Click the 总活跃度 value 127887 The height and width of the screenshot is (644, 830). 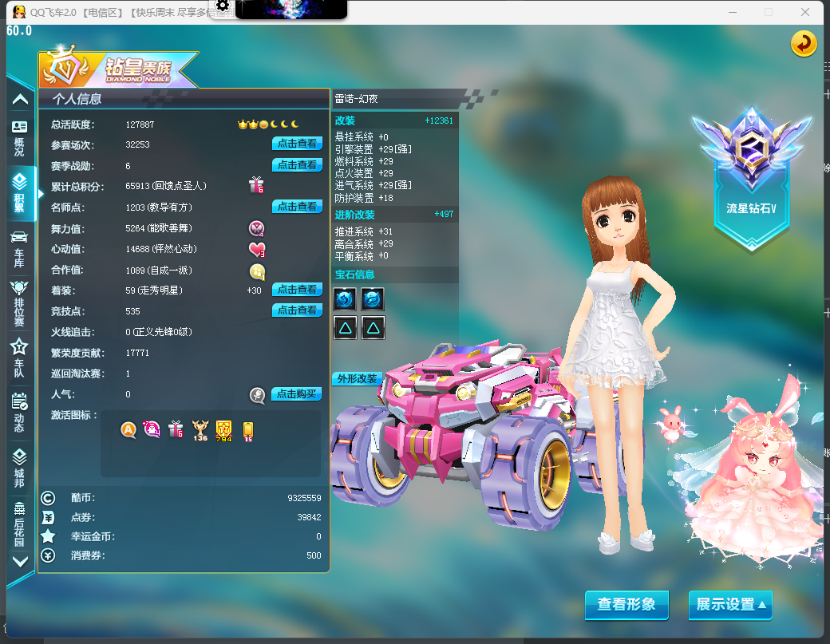point(140,124)
